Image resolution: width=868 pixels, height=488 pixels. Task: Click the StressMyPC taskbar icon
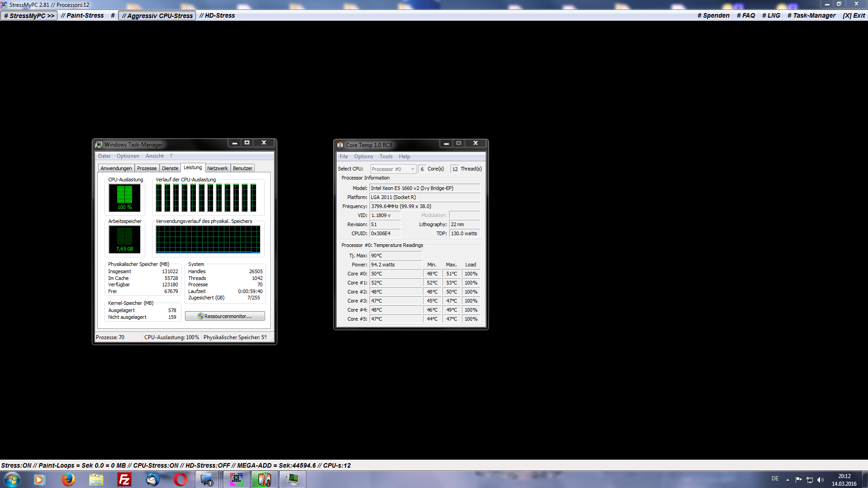coord(236,479)
